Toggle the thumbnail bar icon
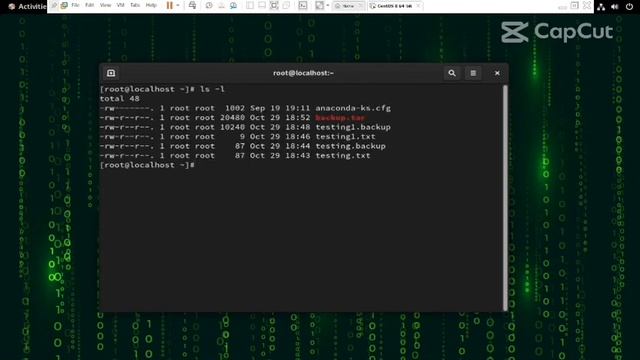Viewport: 640px width, 360px height. click(262, 5)
